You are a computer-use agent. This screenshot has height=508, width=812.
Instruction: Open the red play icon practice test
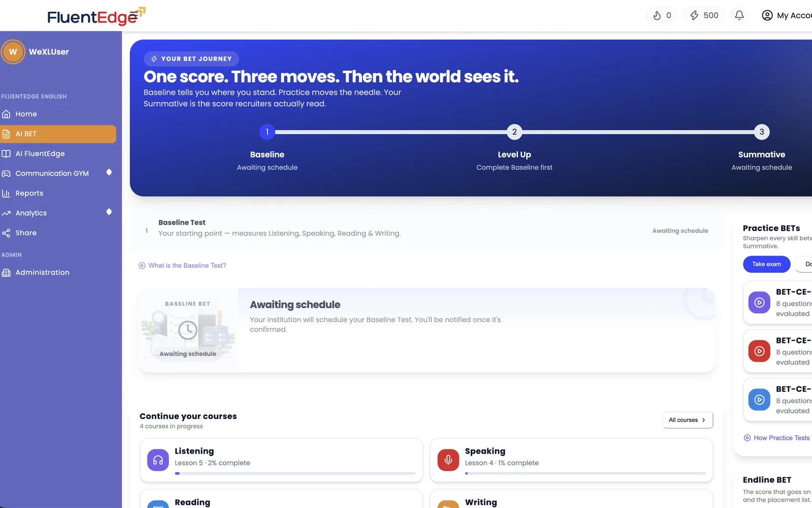pyautogui.click(x=759, y=351)
